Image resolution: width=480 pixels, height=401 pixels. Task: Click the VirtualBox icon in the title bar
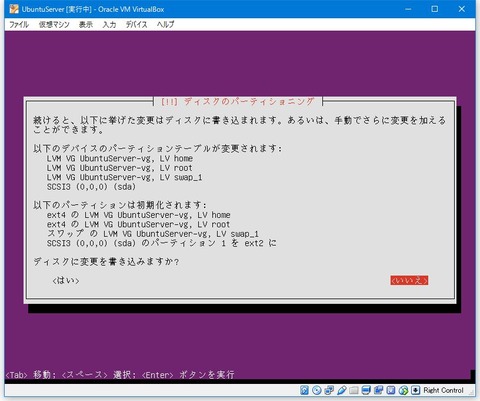click(14, 9)
